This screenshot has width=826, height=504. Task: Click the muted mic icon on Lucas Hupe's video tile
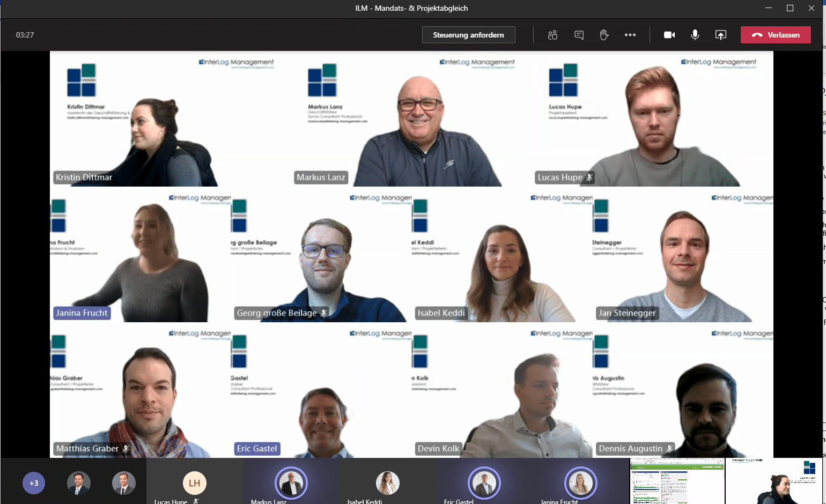(x=589, y=177)
